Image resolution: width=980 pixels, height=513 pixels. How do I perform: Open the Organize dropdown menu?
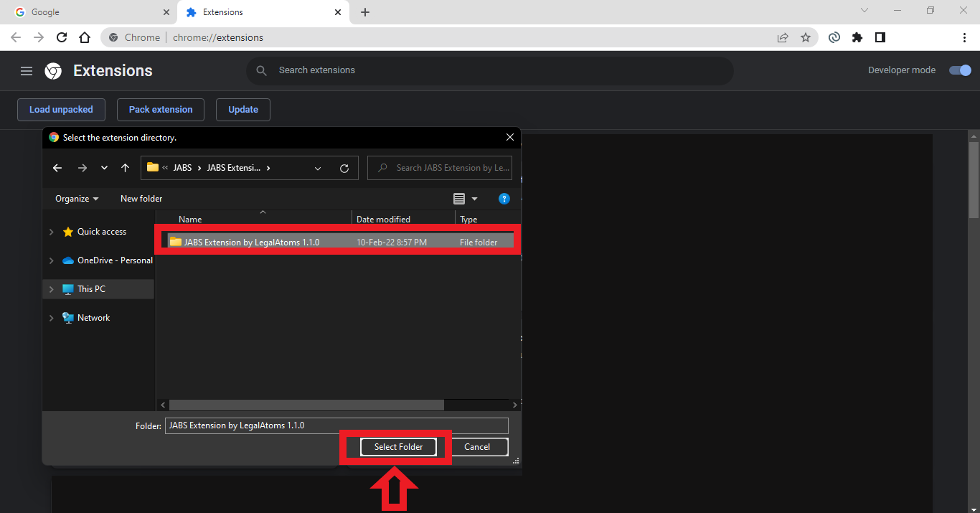tap(75, 198)
